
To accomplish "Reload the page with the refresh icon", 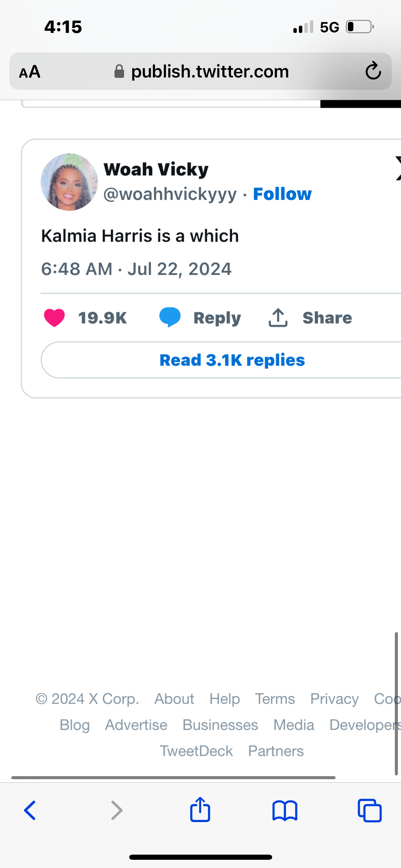I will coord(373,71).
